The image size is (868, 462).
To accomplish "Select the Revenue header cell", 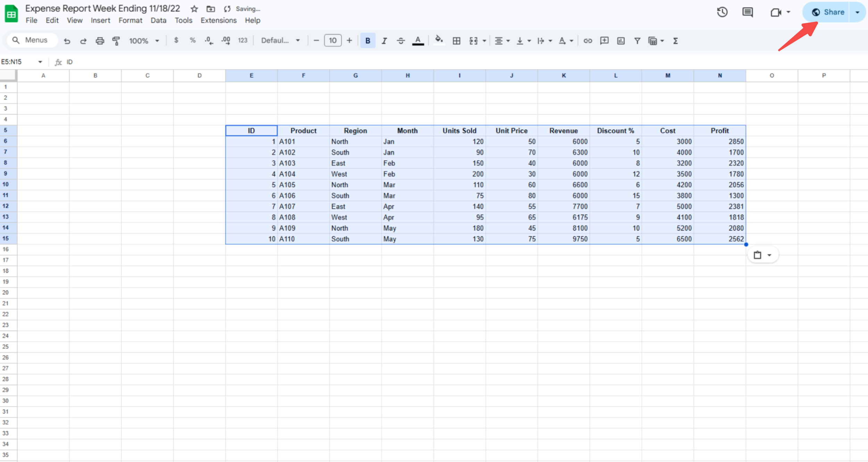I will (564, 131).
